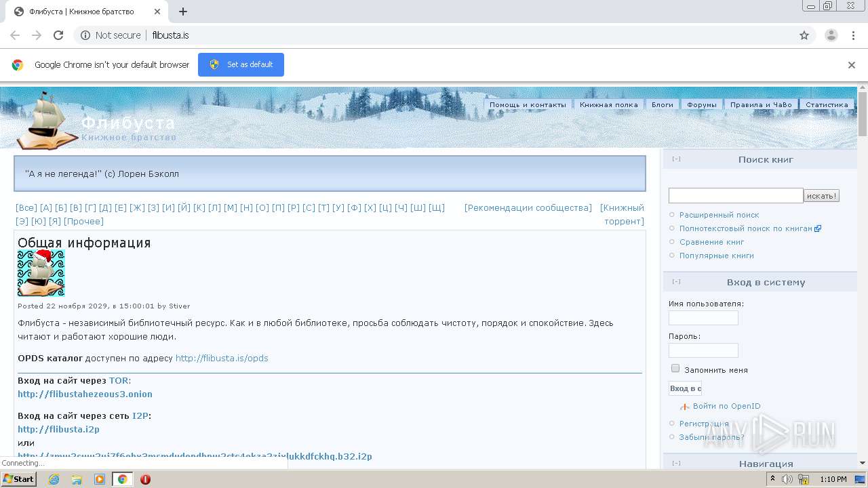Focus the book search text field

[x=736, y=196]
